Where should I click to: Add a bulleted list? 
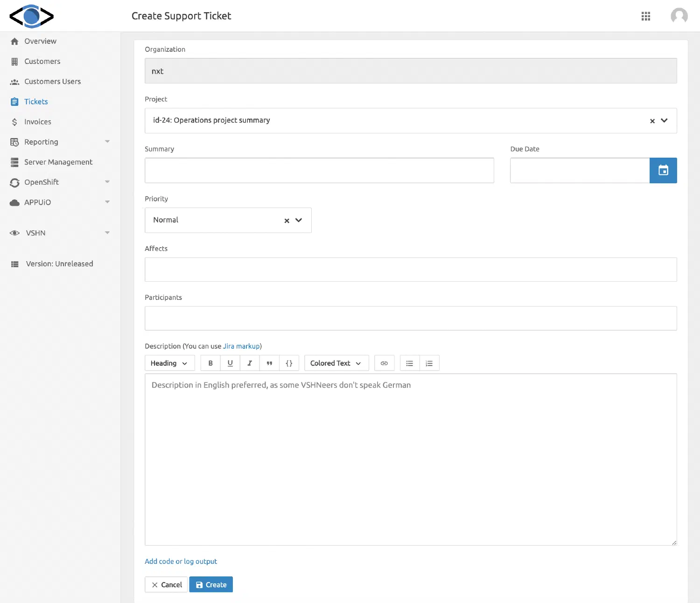point(410,363)
